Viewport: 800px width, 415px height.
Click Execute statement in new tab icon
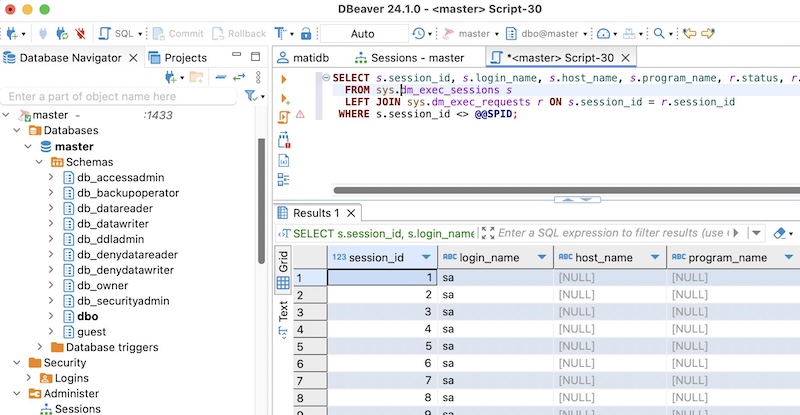point(285,98)
